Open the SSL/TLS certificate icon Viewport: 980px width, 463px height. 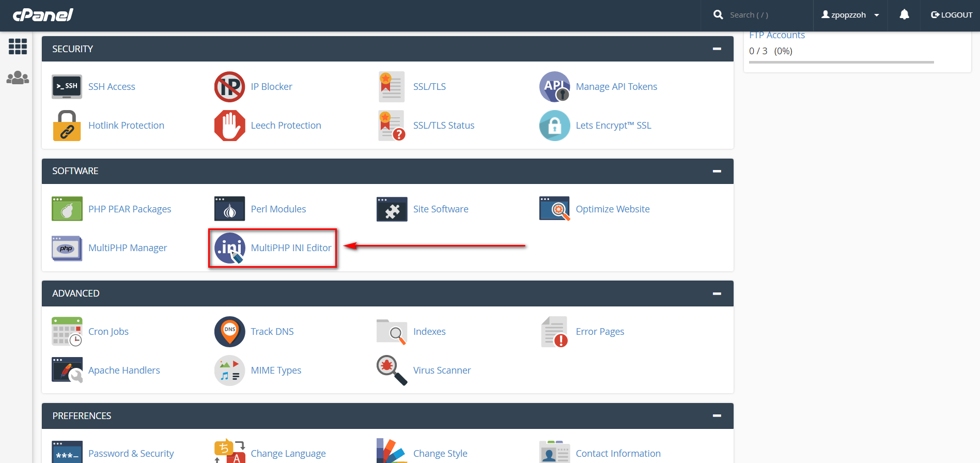tap(392, 86)
